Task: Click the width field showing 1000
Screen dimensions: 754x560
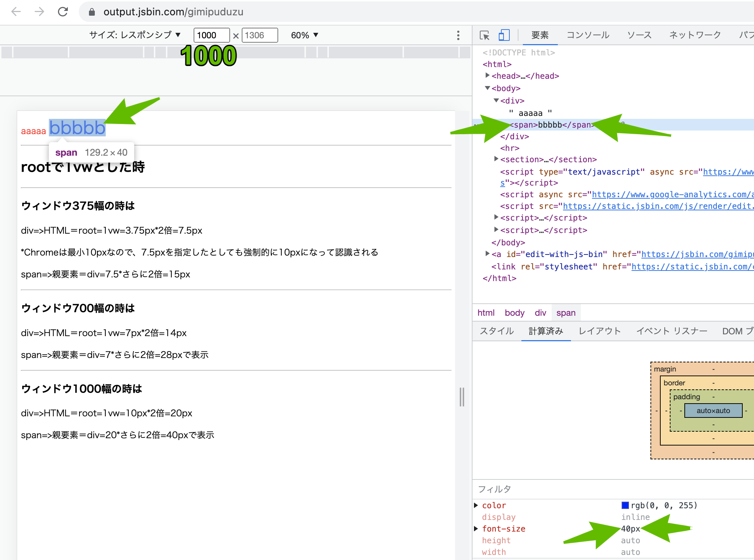Action: 211,35
